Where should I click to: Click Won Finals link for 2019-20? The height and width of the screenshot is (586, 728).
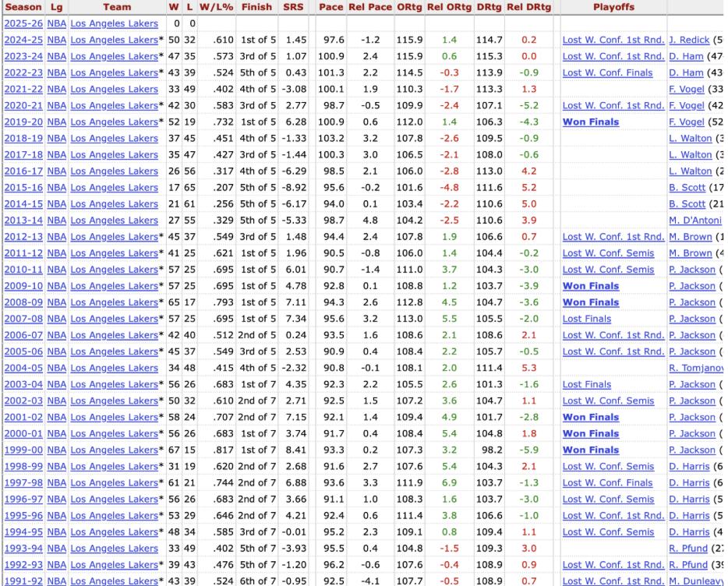point(590,122)
